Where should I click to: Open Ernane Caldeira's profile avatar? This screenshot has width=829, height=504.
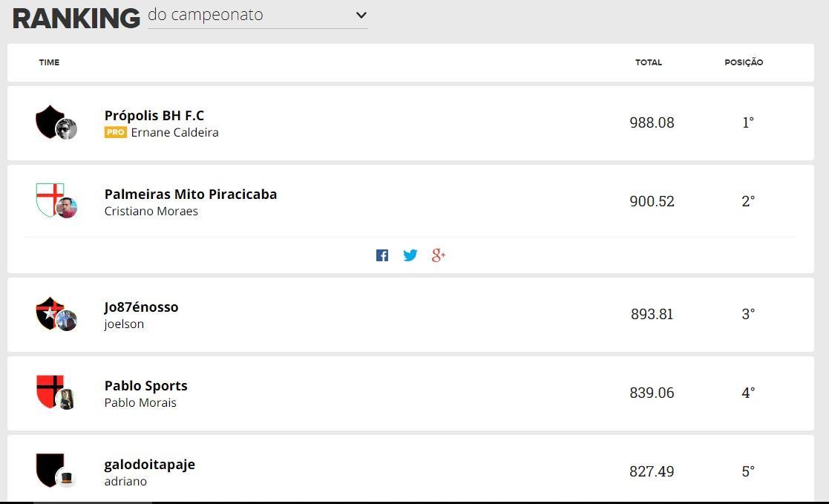click(x=67, y=129)
